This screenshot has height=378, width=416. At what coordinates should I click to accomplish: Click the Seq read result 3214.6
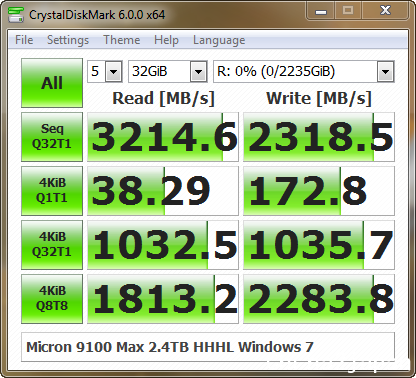click(163, 137)
